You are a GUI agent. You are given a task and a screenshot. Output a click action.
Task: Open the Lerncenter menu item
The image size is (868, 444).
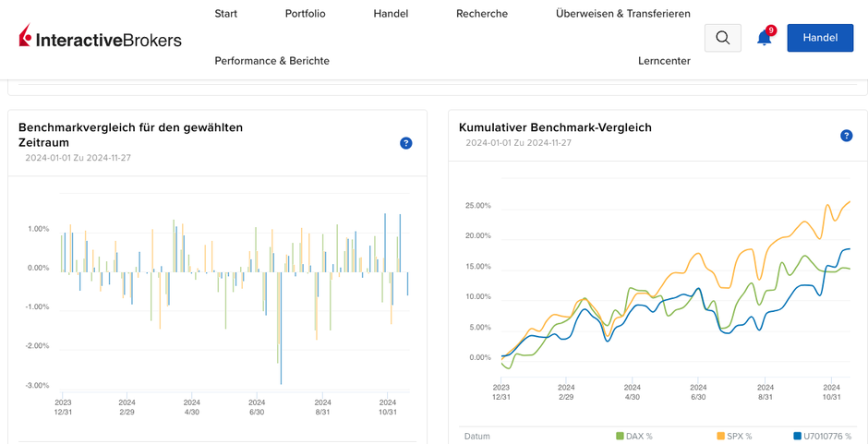pyautogui.click(x=664, y=61)
